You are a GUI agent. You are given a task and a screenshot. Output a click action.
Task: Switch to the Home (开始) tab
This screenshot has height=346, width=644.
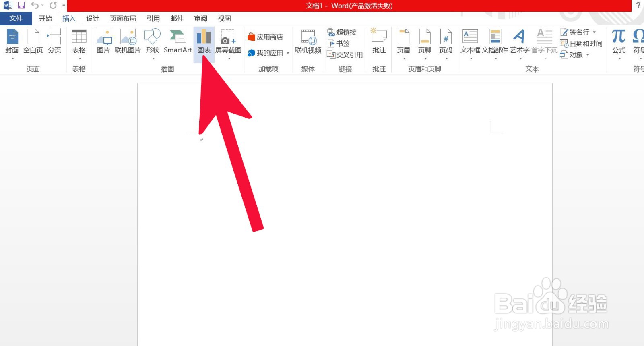coord(45,19)
